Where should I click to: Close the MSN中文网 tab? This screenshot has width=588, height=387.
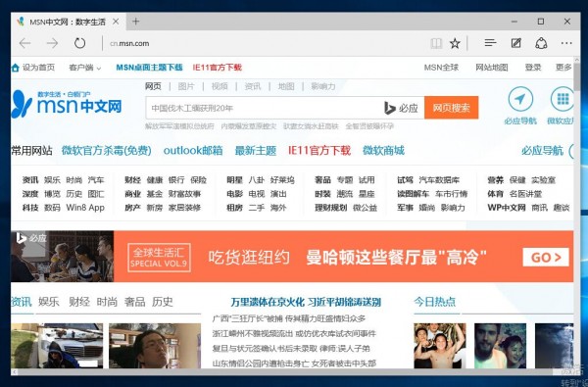point(116,22)
